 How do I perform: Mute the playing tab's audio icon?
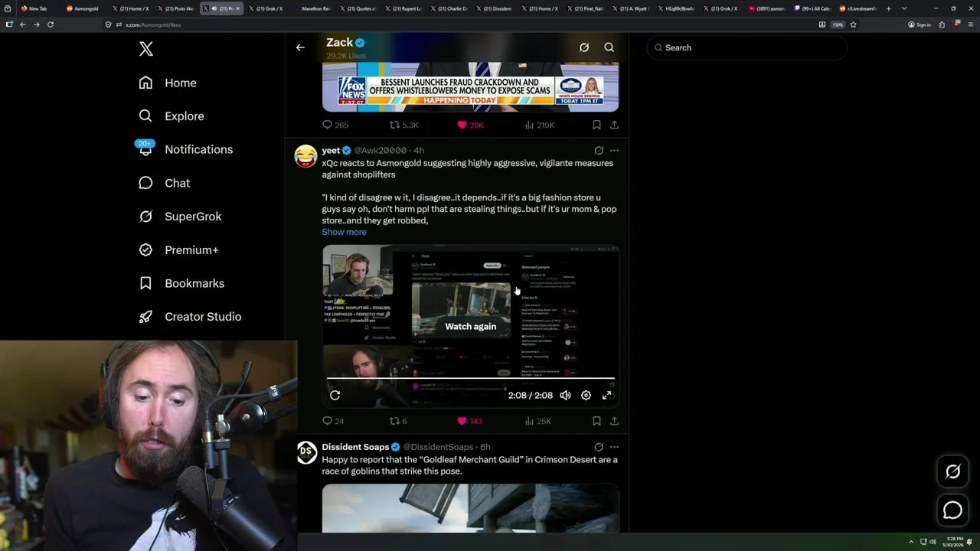pyautogui.click(x=214, y=8)
